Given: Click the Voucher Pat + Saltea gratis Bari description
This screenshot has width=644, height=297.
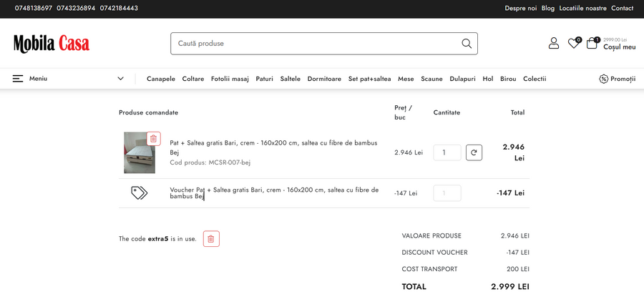Looking at the screenshot, I should 274,193.
